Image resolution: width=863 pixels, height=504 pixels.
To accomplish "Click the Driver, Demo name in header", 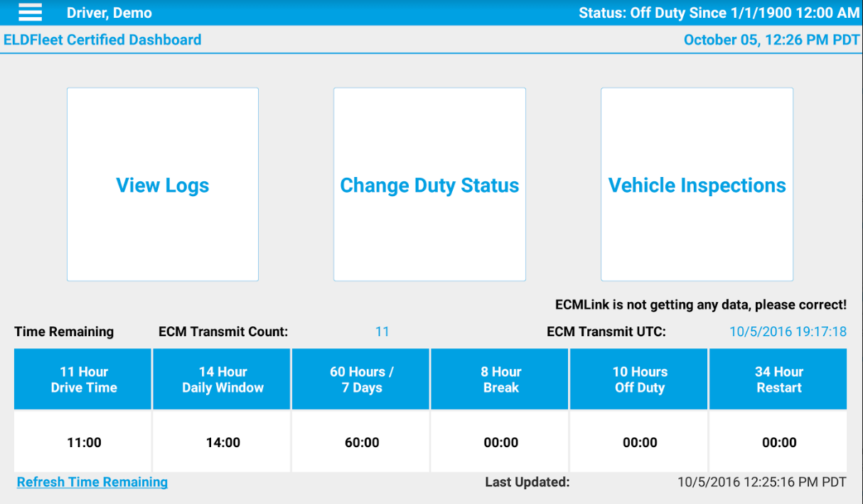I will click(109, 13).
